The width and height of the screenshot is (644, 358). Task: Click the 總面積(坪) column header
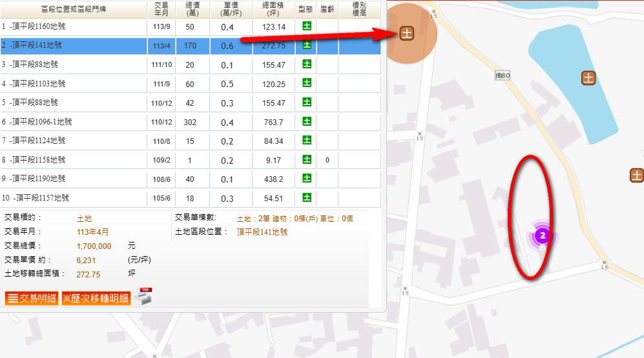(275, 8)
